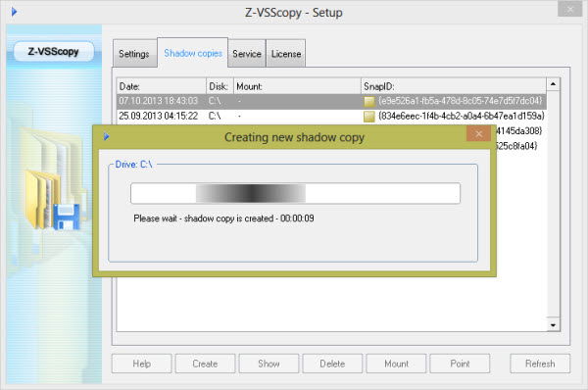Viewport: 588px width, 390px height.
Task: Click the list scrollbar up arrow
Action: coord(553,84)
